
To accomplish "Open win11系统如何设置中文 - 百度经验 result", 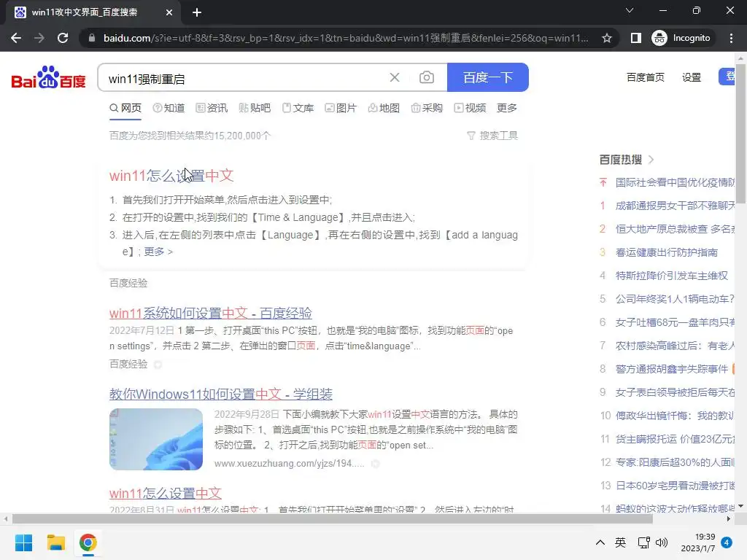I will (x=211, y=314).
